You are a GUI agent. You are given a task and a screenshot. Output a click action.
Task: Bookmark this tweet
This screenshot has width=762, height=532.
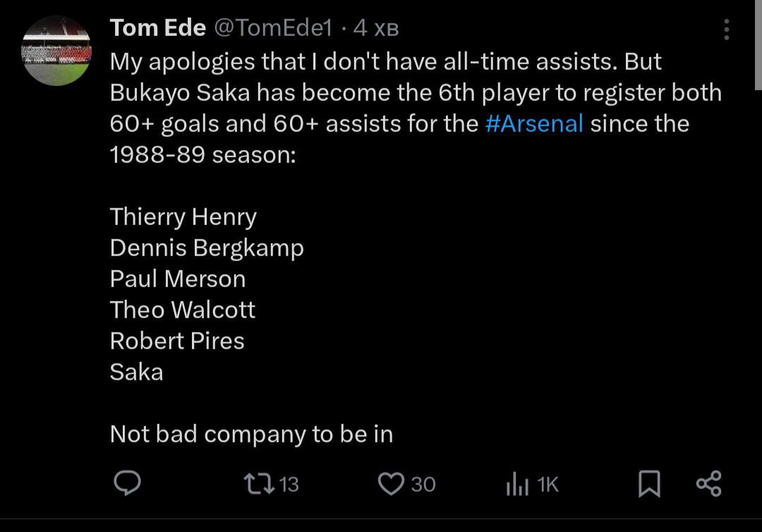coord(649,484)
